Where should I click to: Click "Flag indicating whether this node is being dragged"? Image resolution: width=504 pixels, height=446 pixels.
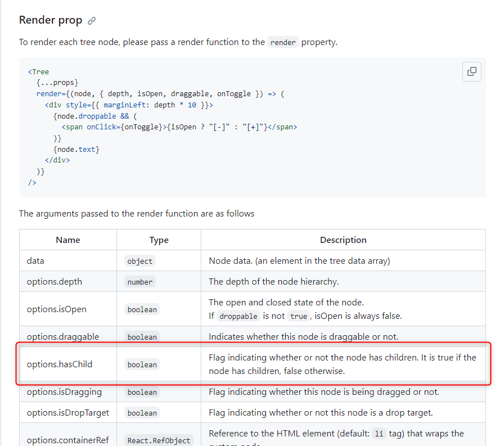click(x=324, y=392)
